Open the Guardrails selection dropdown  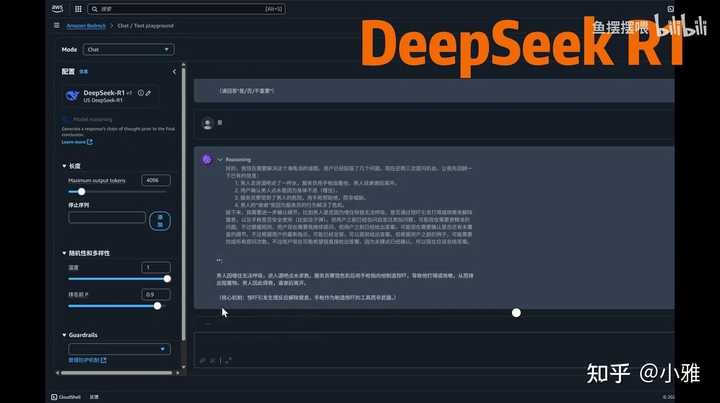click(x=119, y=349)
